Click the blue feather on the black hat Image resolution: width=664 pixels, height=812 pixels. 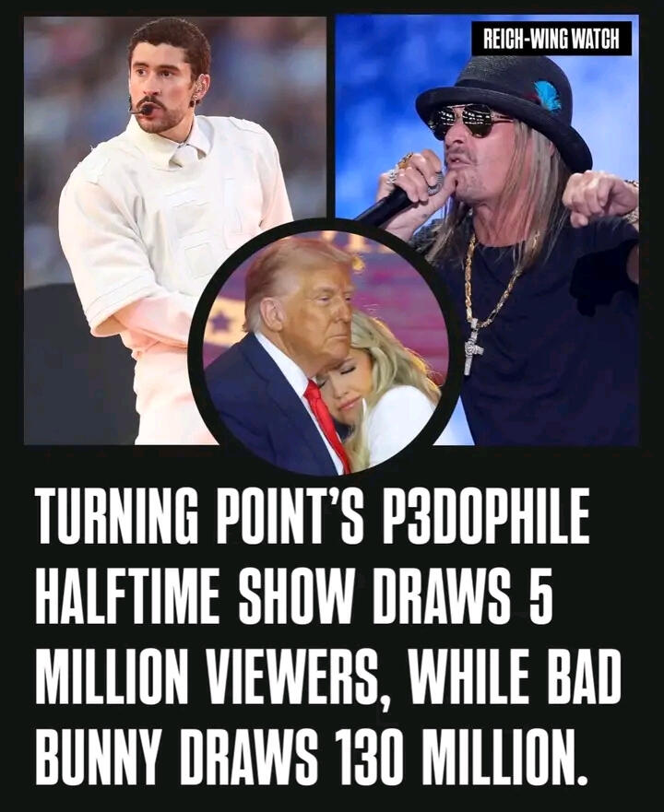point(548,97)
